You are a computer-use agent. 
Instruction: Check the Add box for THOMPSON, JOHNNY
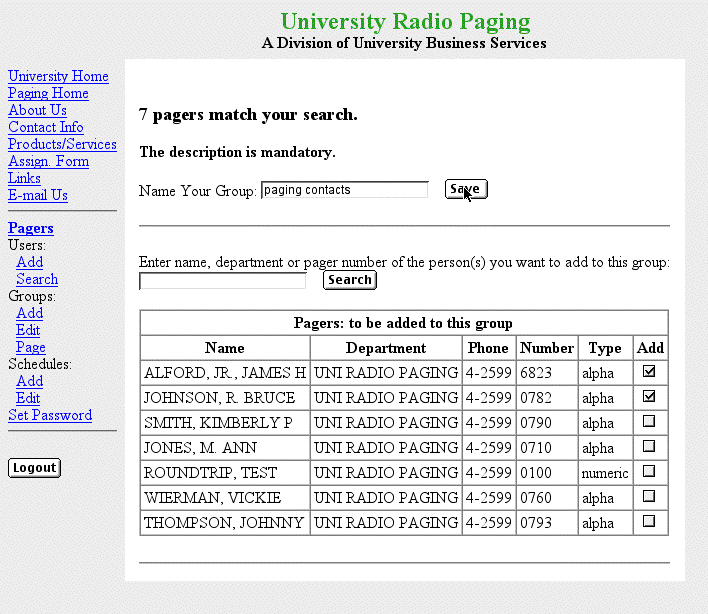tap(649, 521)
